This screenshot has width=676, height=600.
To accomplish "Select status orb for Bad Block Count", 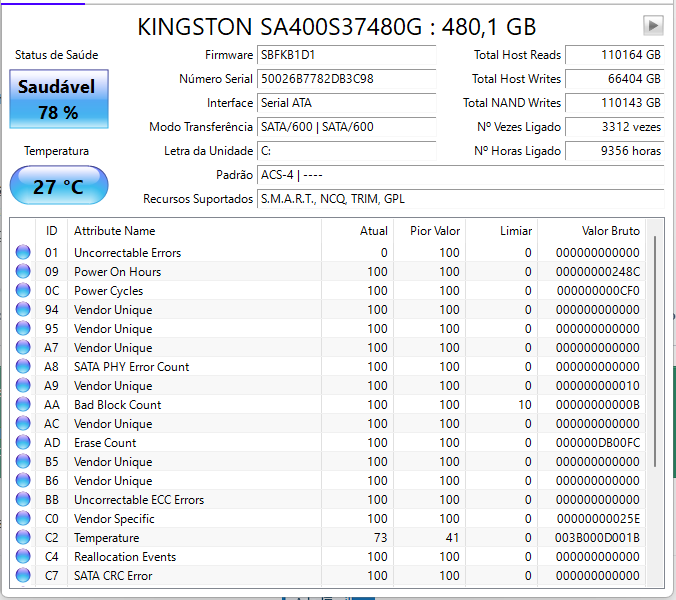I will 23,404.
